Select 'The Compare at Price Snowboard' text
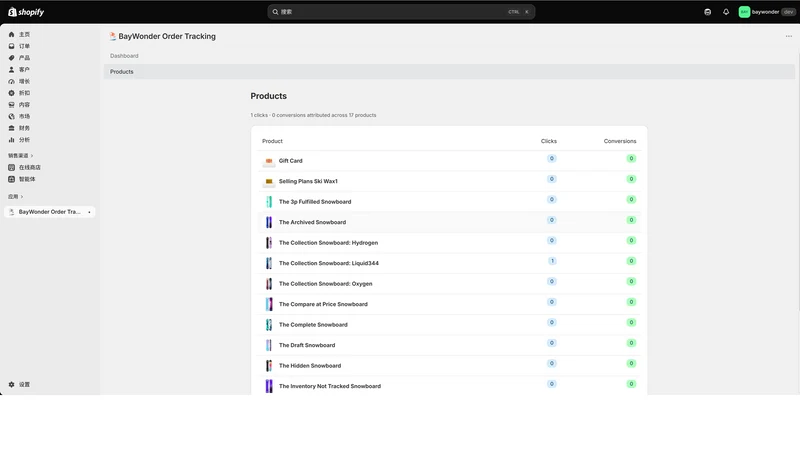 coord(323,304)
